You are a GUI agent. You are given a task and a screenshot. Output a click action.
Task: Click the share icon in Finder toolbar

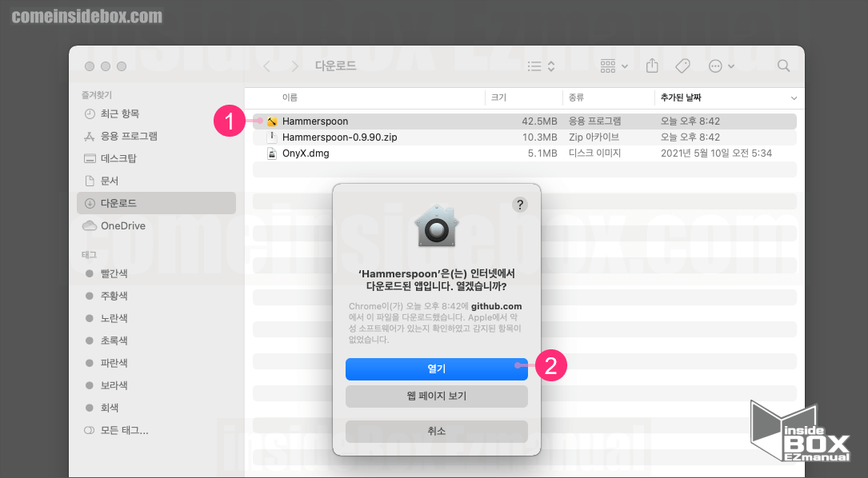coord(652,66)
